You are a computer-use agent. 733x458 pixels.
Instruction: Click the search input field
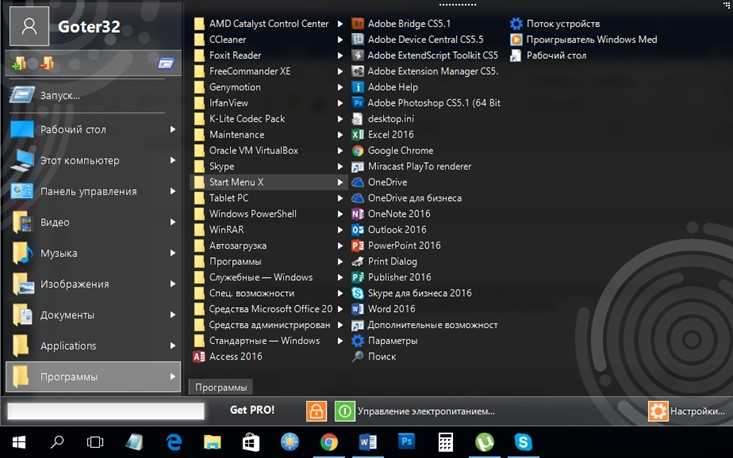[x=106, y=411]
